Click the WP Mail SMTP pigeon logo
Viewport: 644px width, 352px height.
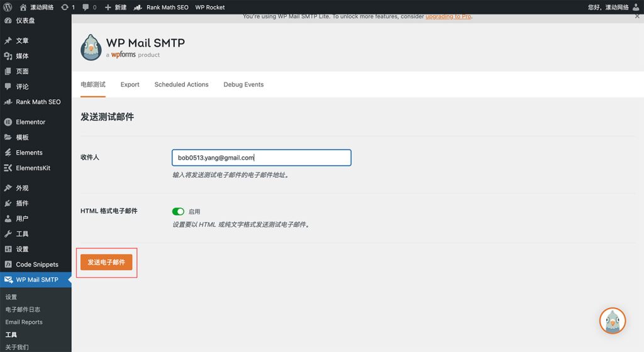(x=91, y=48)
